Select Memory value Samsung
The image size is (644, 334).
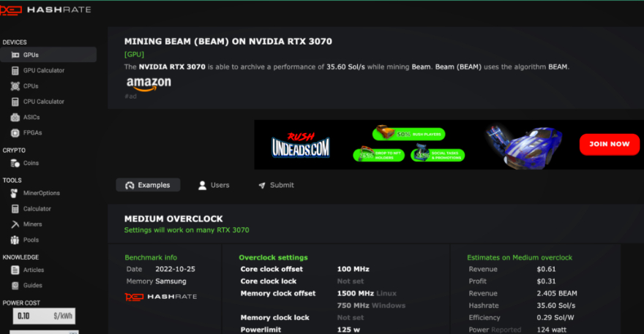(171, 281)
